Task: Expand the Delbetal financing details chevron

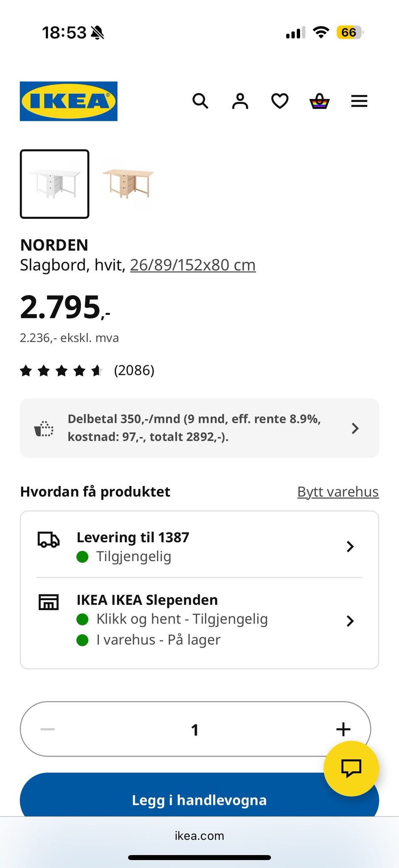Action: (355, 428)
